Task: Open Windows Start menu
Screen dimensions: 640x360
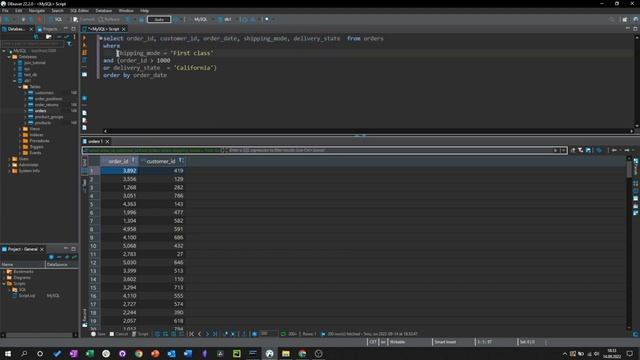Action: click(x=7, y=353)
